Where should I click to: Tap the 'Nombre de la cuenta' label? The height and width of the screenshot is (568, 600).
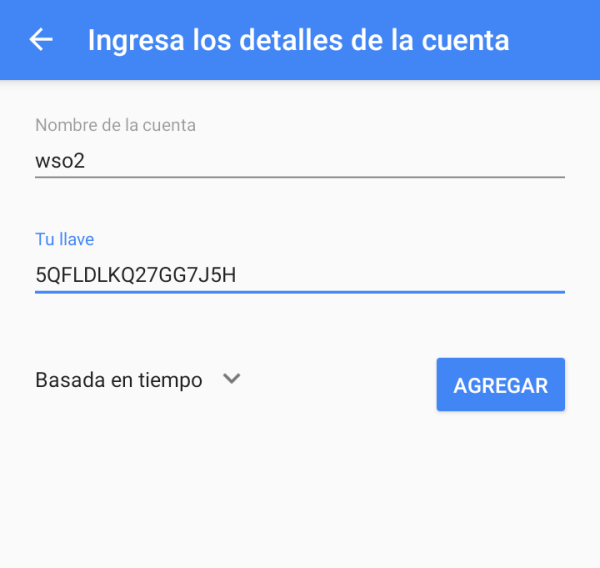coord(115,125)
